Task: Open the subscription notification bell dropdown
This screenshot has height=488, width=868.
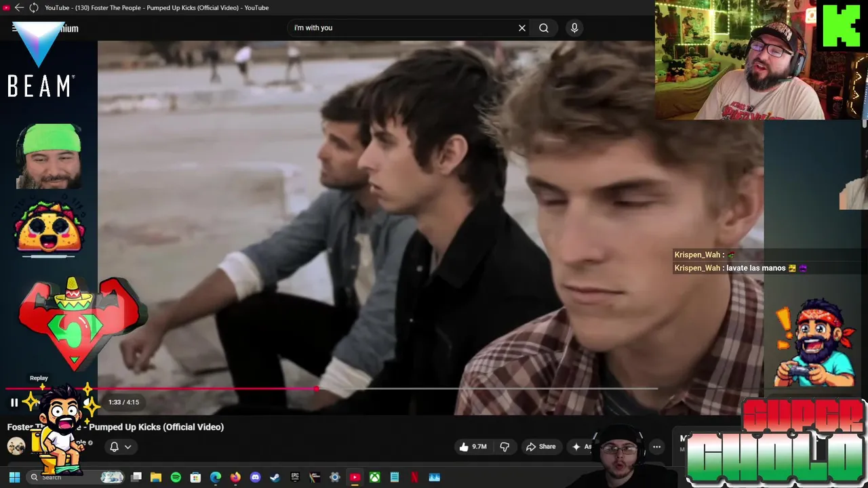Action: (x=120, y=447)
